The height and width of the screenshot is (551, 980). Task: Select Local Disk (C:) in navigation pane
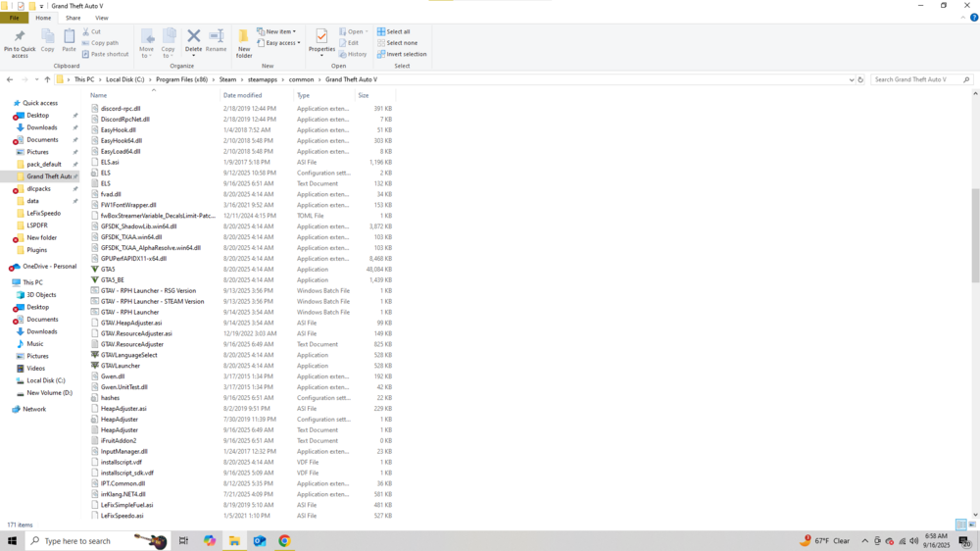46,380
